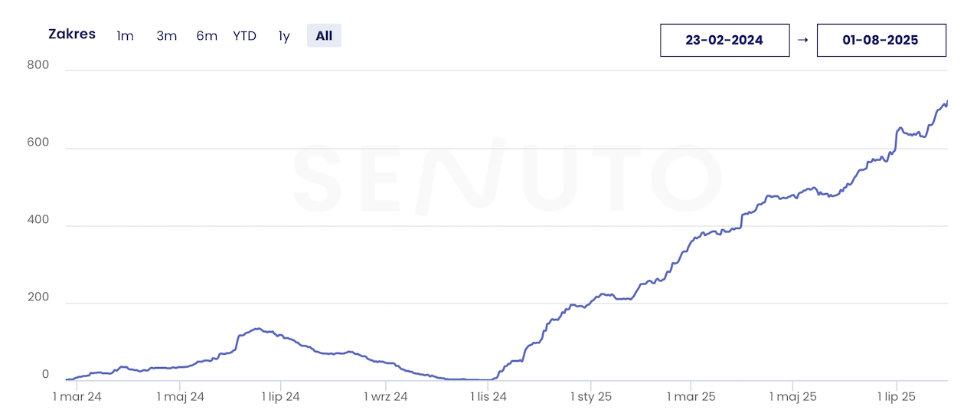
Task: Click the highlighted All range button
Action: (x=324, y=36)
